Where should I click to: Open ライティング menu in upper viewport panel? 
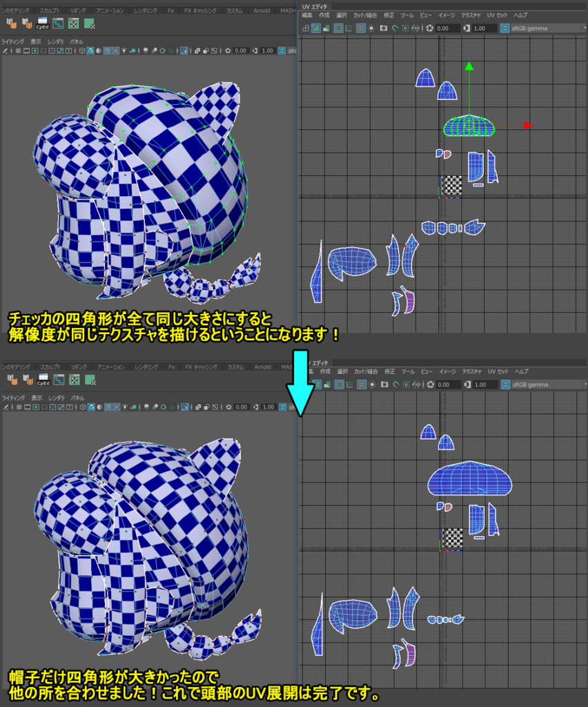click(12, 41)
